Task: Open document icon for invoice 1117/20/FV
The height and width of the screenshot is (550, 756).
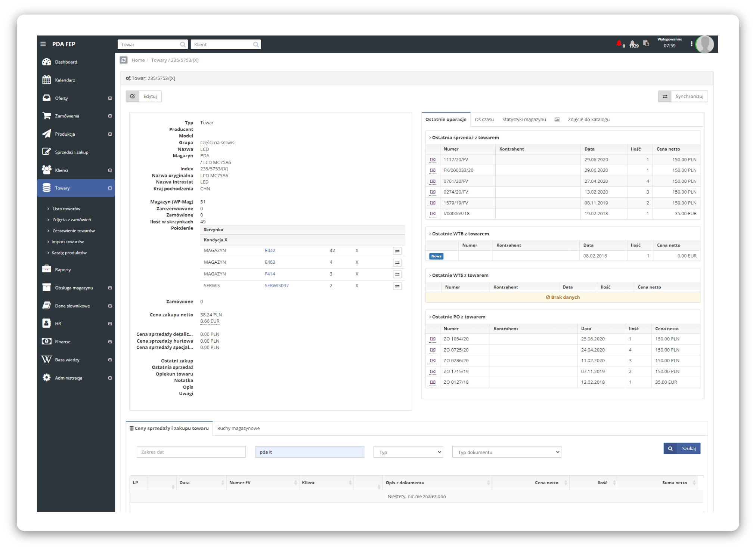Action: 433,160
